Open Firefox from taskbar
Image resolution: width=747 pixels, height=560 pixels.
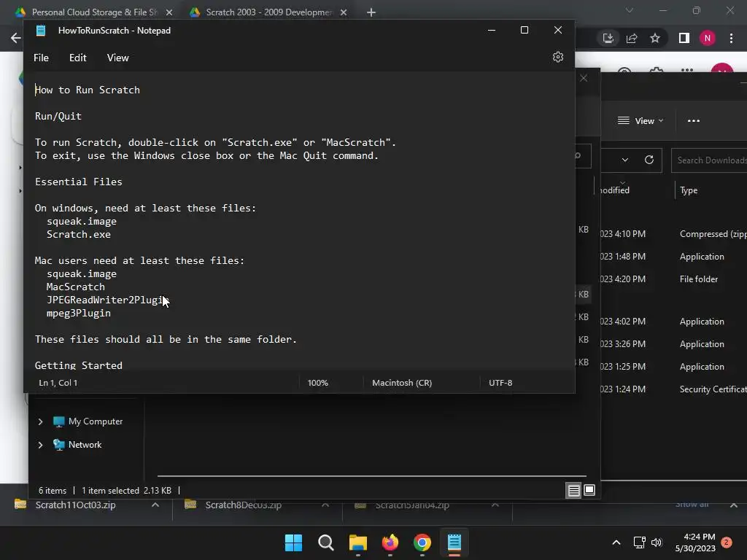coord(390,542)
